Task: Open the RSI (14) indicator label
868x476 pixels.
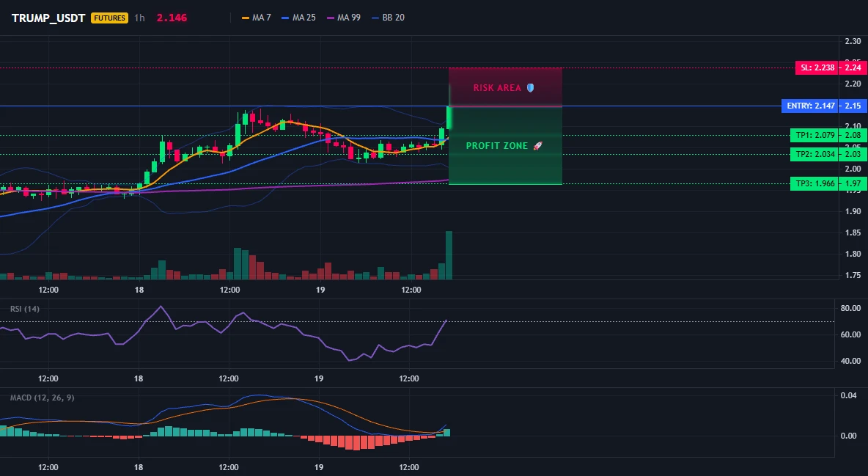Action: (25, 309)
